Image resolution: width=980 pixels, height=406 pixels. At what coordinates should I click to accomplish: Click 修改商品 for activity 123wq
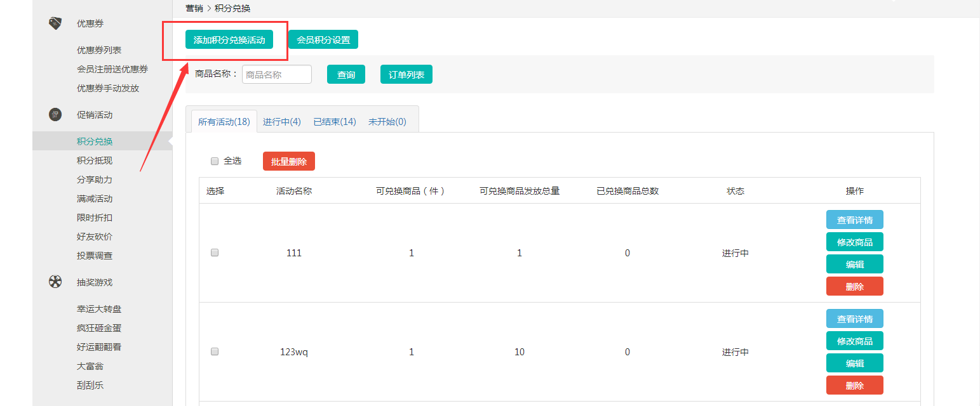[854, 341]
